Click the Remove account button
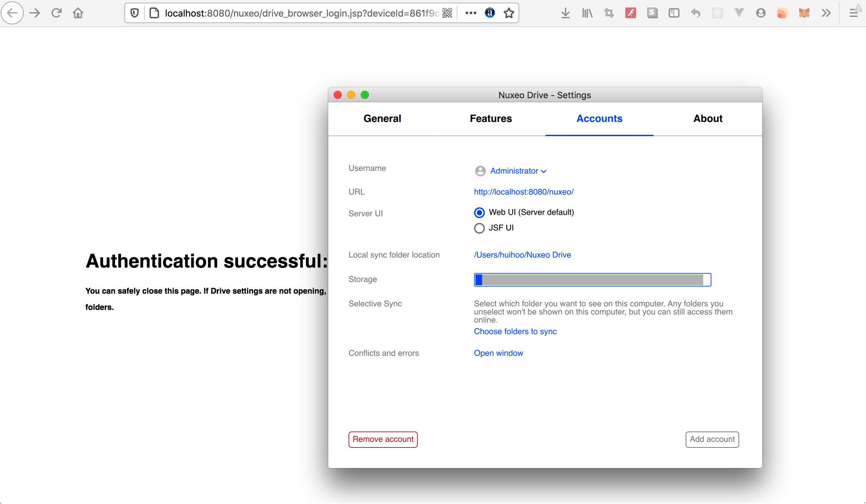 coord(383,439)
